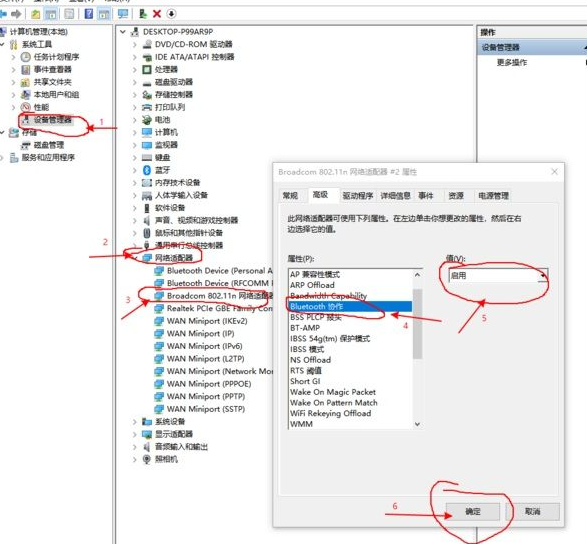
Task: Click the property list scrollbar thumb
Action: coord(417,324)
